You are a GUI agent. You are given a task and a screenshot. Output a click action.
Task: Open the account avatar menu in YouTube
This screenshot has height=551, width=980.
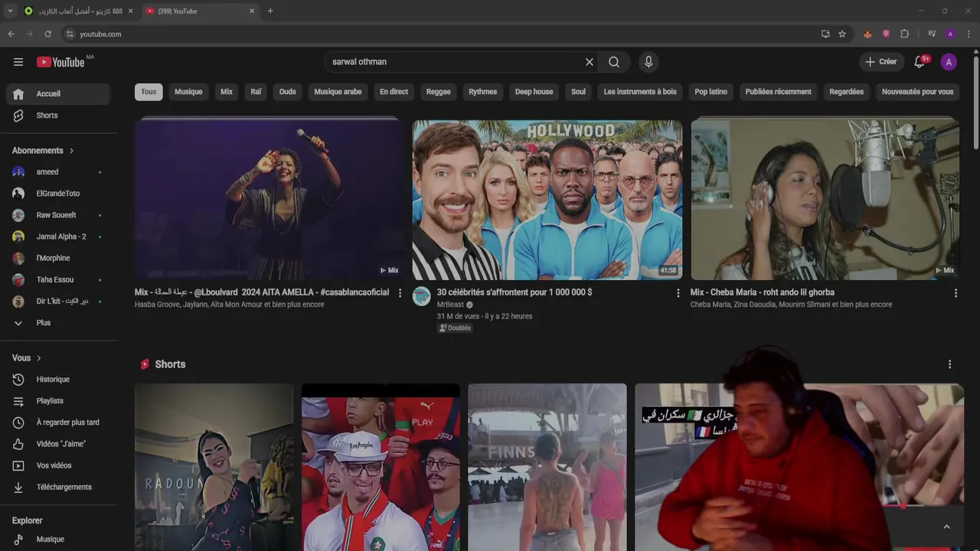[x=949, y=62]
